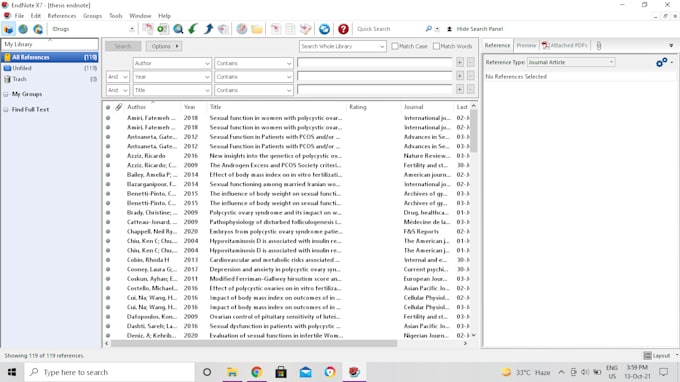Click the Layout button

(657, 356)
